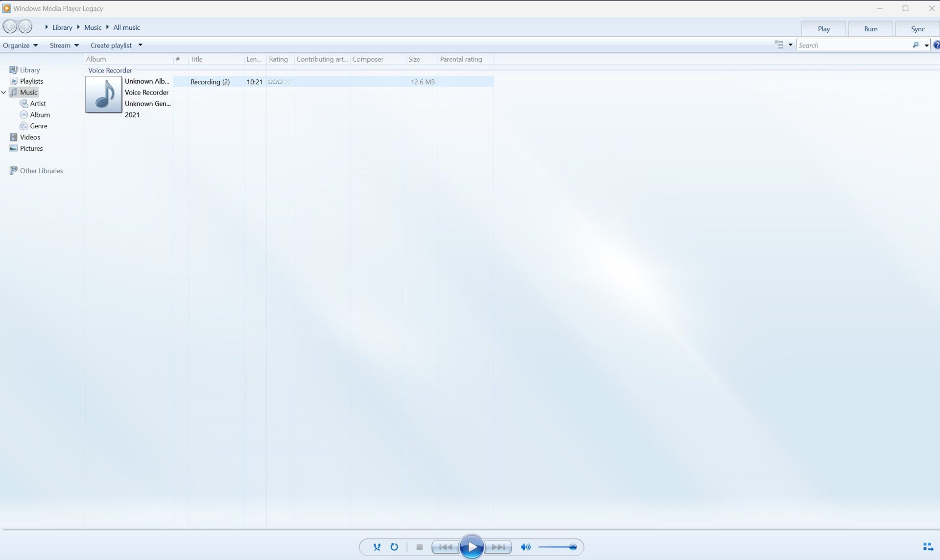The height and width of the screenshot is (560, 940).
Task: Adjust the volume slider
Action: 558,547
